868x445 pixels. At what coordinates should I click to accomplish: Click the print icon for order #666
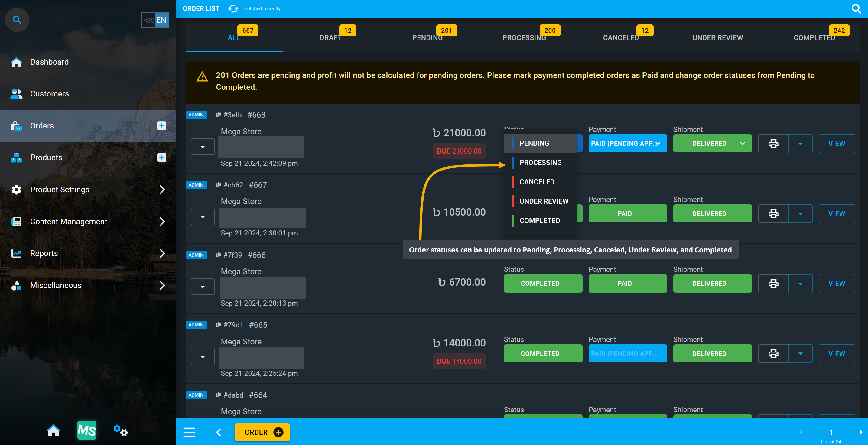coord(773,283)
